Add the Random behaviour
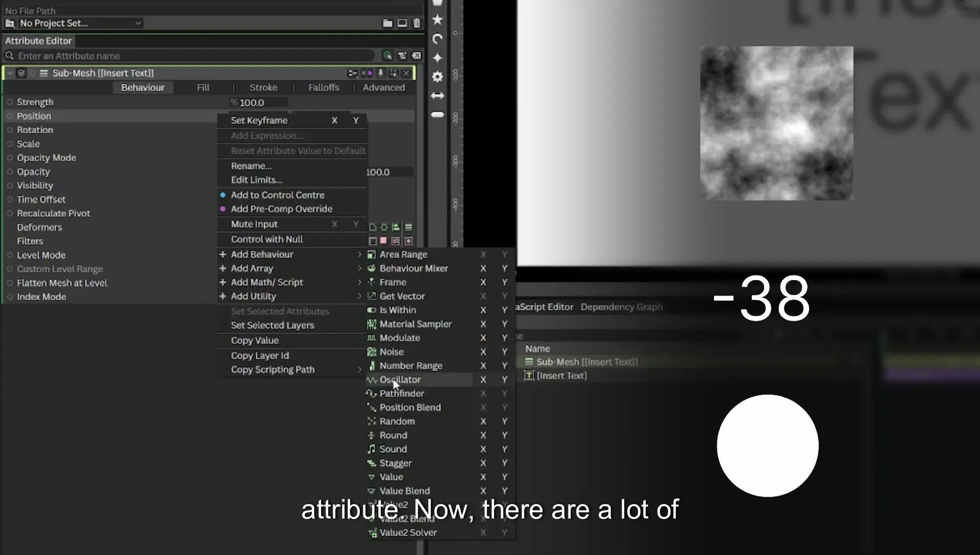Image resolution: width=980 pixels, height=555 pixels. click(397, 421)
